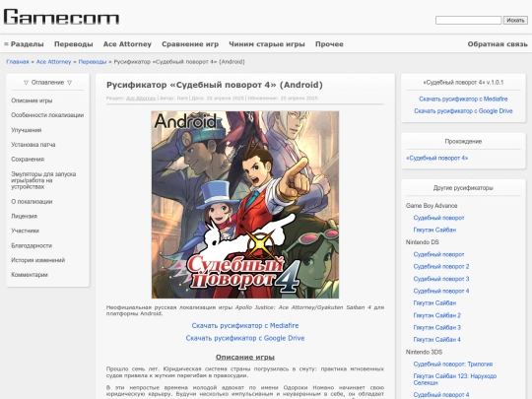532x399 pixels.
Task: Go to Переводы breadcrumb link
Action: click(x=93, y=62)
